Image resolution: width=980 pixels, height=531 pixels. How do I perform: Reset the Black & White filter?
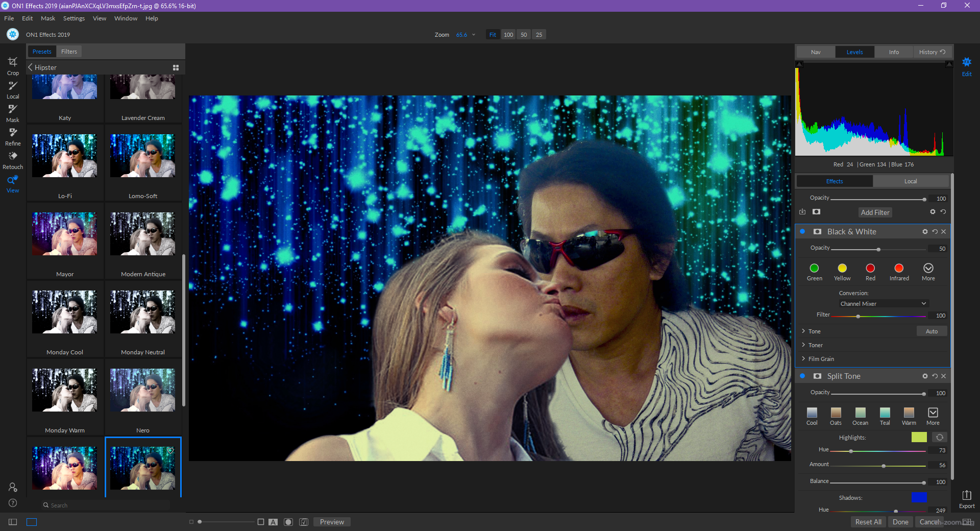click(935, 232)
